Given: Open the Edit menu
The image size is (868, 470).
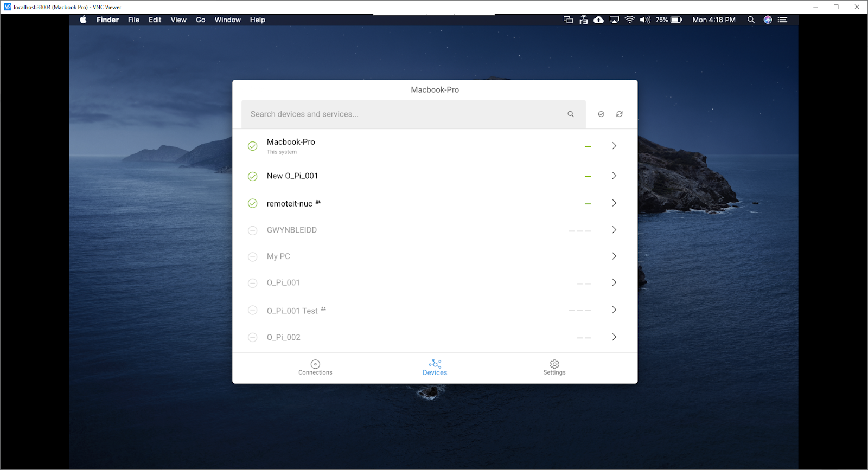Looking at the screenshot, I should click(155, 20).
